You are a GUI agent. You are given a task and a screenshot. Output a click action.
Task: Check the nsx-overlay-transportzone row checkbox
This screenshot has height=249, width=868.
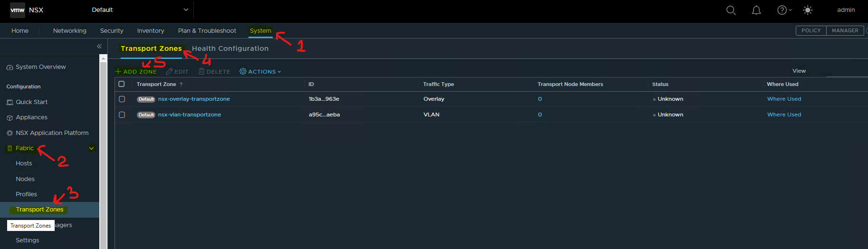122,99
